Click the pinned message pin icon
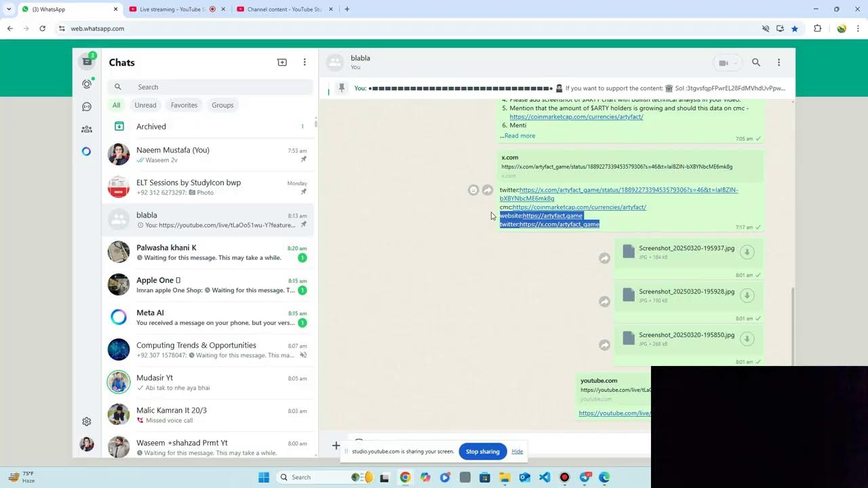 click(x=342, y=88)
